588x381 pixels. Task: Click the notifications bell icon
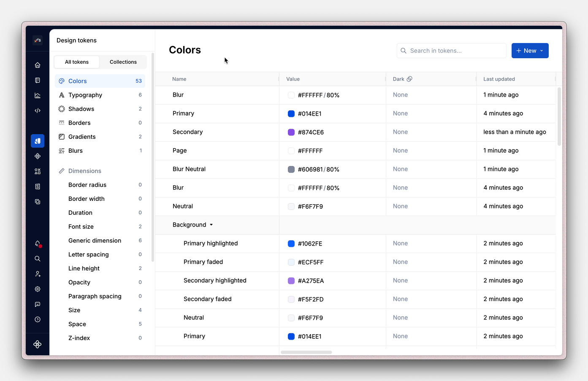[38, 243]
